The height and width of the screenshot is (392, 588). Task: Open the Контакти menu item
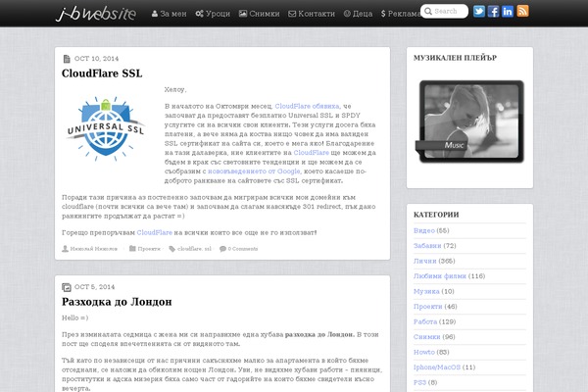[x=312, y=14]
